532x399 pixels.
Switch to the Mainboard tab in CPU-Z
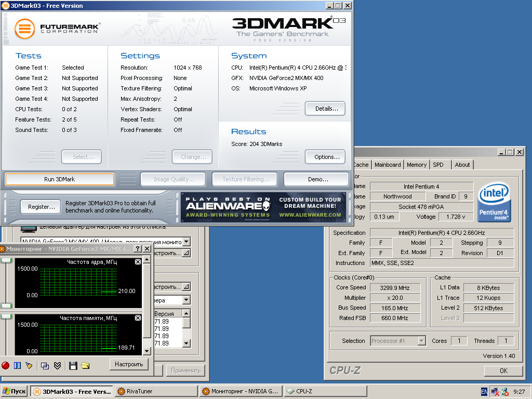click(x=388, y=165)
